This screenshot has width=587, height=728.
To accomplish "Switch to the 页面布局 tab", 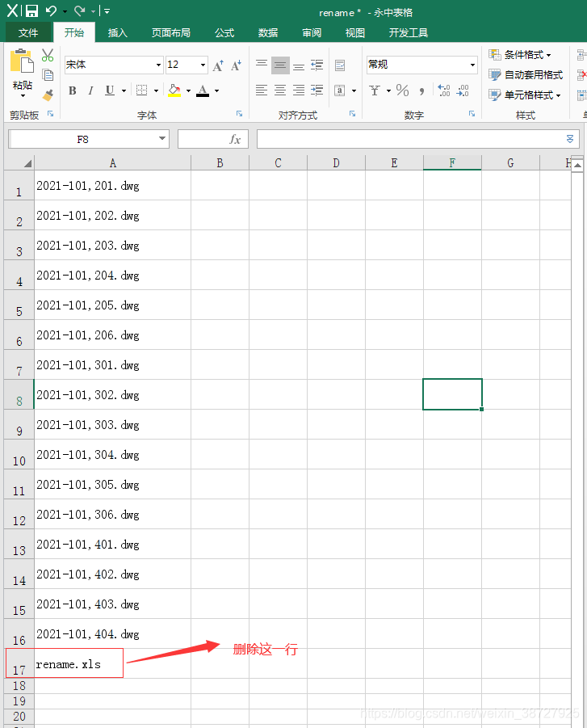I will (x=170, y=32).
